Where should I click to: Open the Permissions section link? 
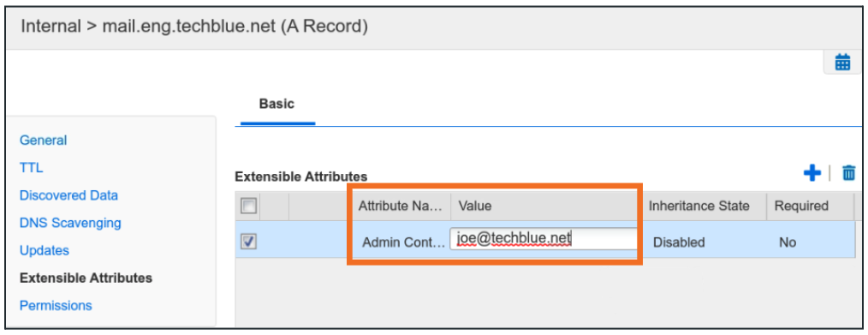[56, 305]
